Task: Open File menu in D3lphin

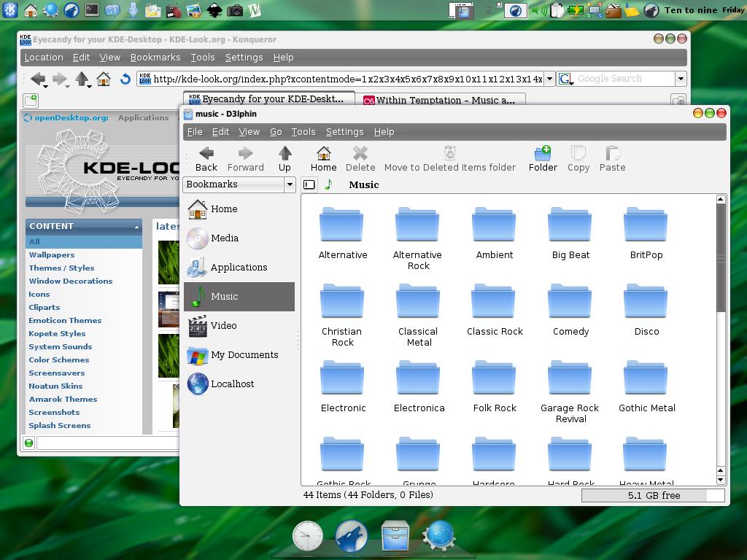Action: click(195, 132)
